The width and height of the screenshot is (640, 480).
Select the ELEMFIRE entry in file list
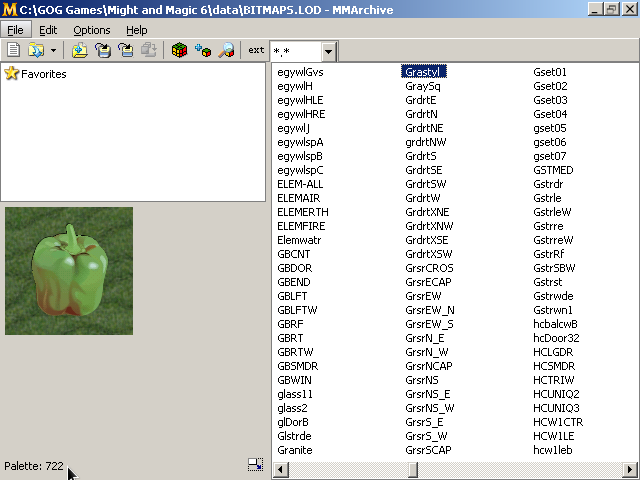coord(301,226)
